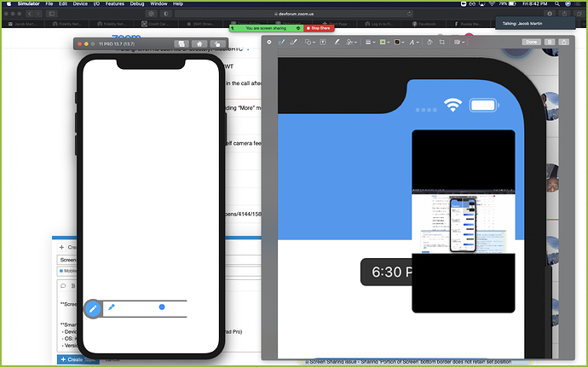Click date and time Fri 8:42 PM
This screenshot has height=367, width=588.
[x=534, y=3]
